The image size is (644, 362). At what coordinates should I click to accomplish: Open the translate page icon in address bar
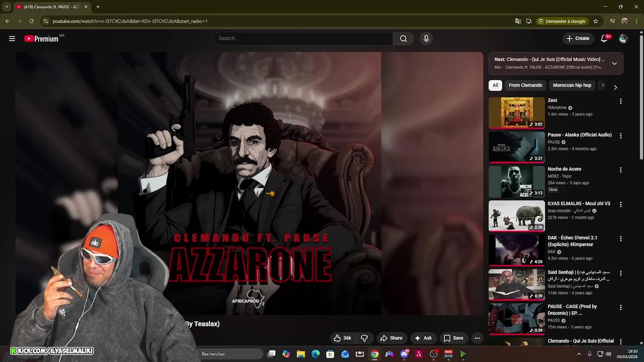tap(518, 21)
